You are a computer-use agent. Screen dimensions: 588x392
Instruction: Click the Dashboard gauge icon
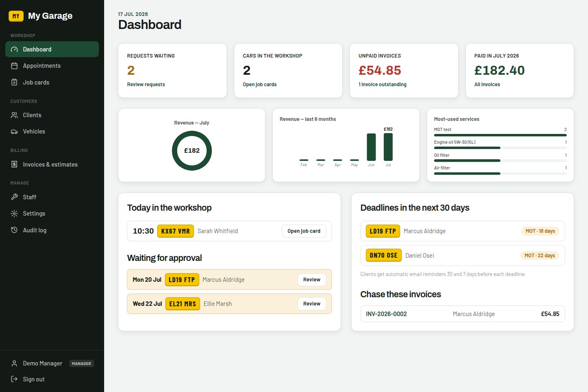14,49
